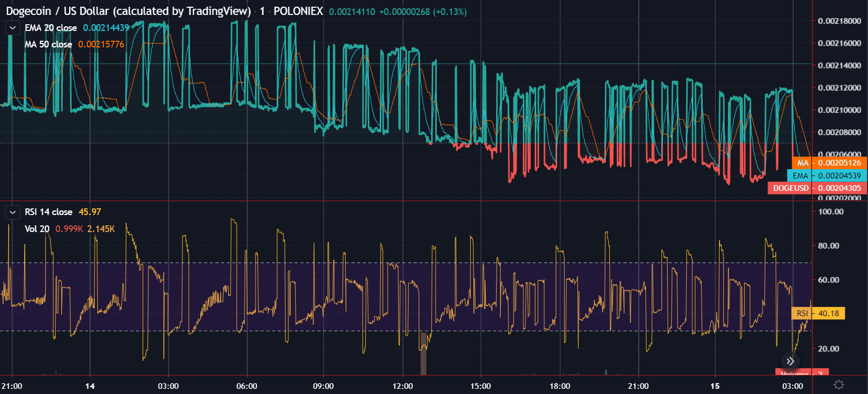Select the MA 50 close indicator label

point(48,44)
